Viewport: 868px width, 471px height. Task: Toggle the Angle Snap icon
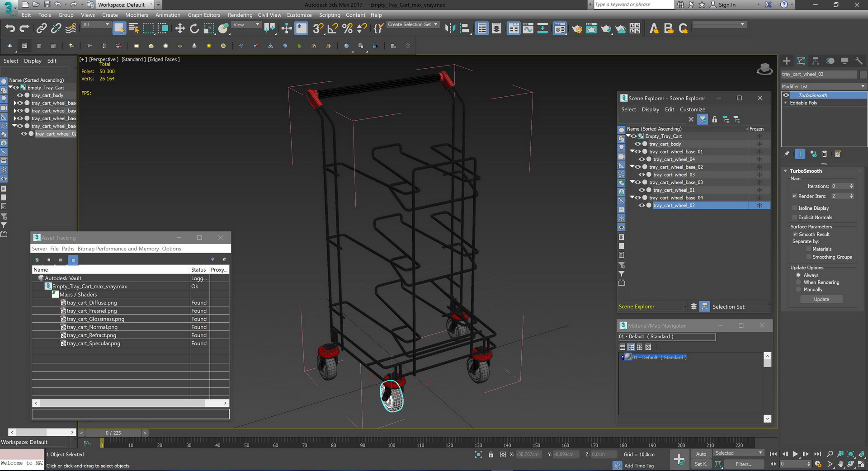pos(332,28)
